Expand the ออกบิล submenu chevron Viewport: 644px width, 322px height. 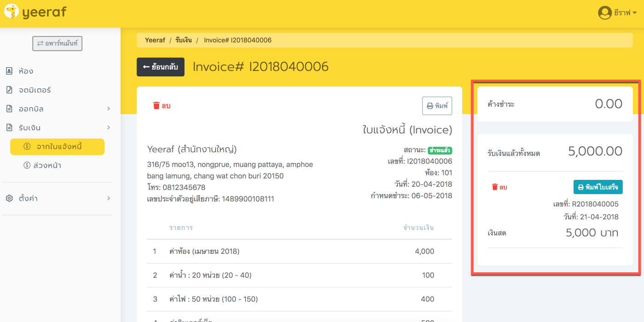109,109
